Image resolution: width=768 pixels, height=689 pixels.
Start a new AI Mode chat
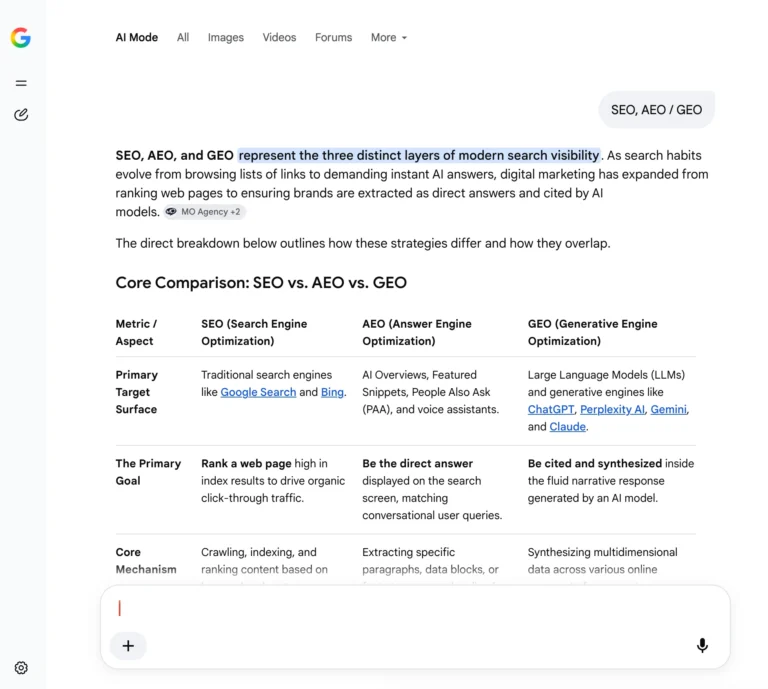(x=21, y=115)
